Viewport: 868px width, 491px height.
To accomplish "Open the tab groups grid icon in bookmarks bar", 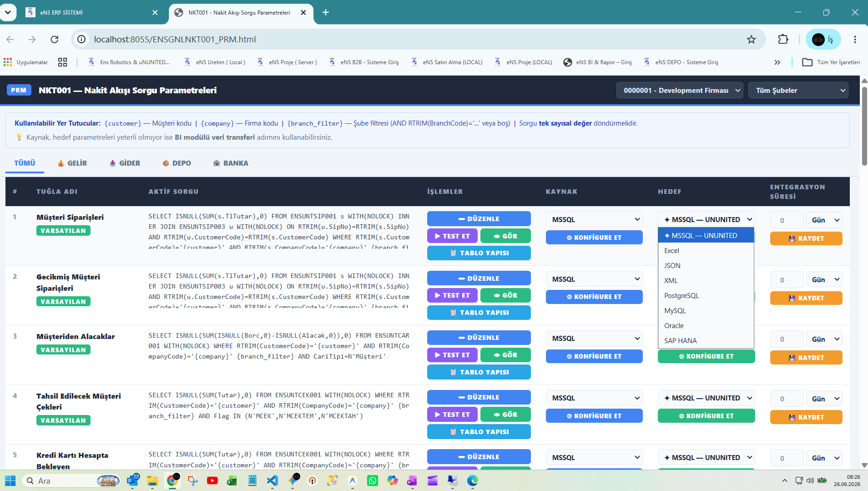I will (x=63, y=62).
